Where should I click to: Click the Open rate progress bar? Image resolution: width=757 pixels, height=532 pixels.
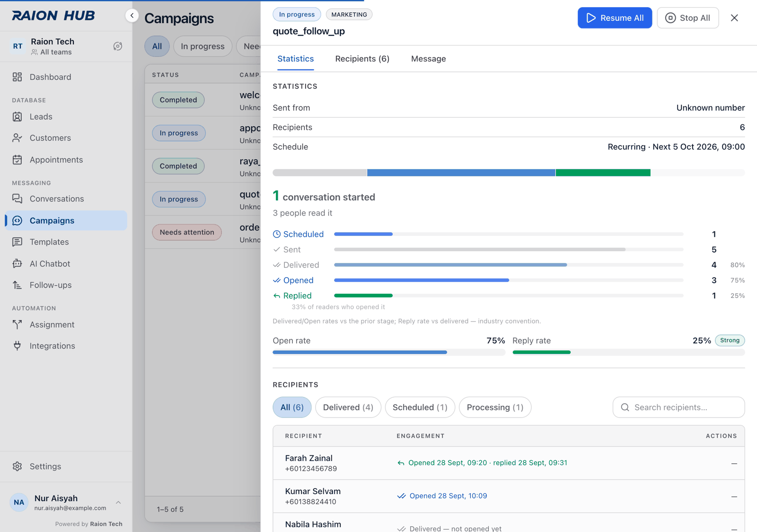pos(389,352)
